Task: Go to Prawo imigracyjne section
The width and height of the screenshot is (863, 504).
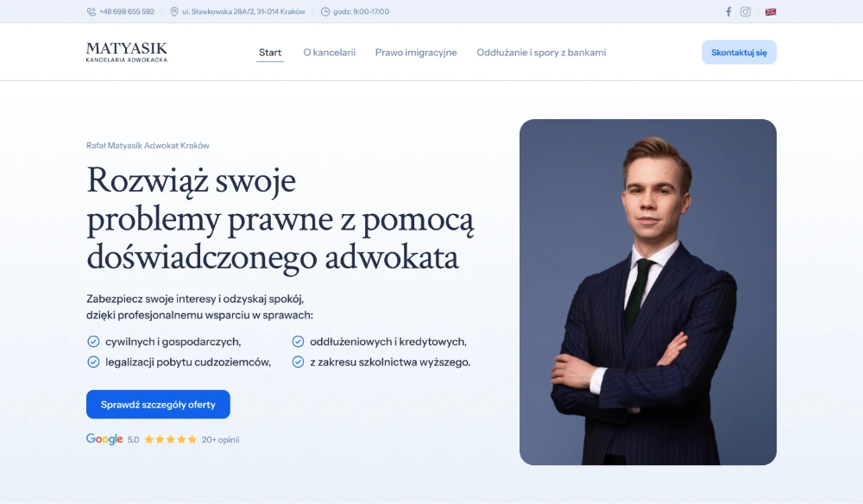Action: coord(416,53)
